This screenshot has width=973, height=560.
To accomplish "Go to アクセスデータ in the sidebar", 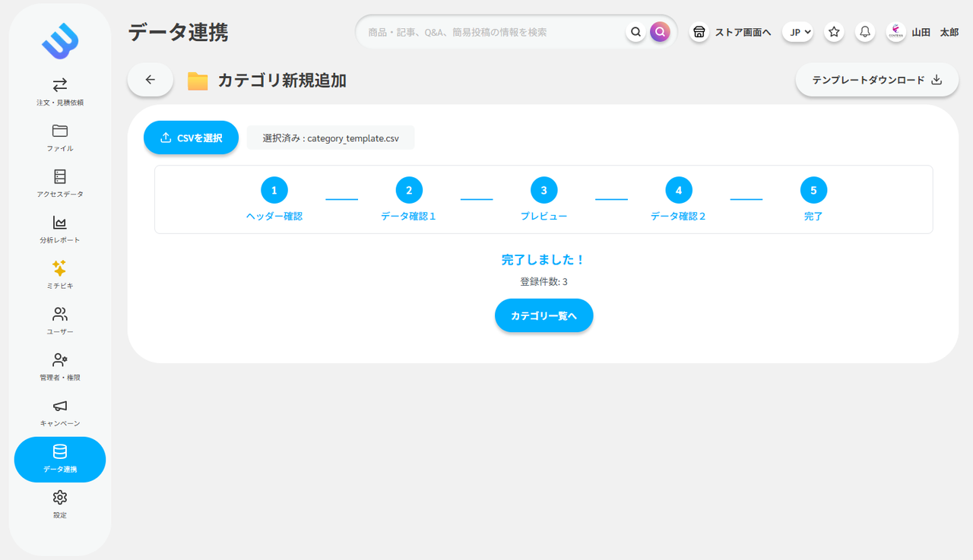I will tap(60, 177).
